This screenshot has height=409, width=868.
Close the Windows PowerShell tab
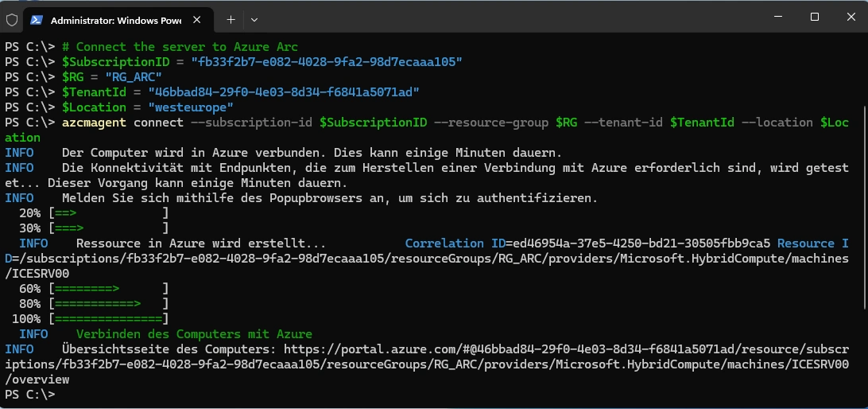(196, 20)
